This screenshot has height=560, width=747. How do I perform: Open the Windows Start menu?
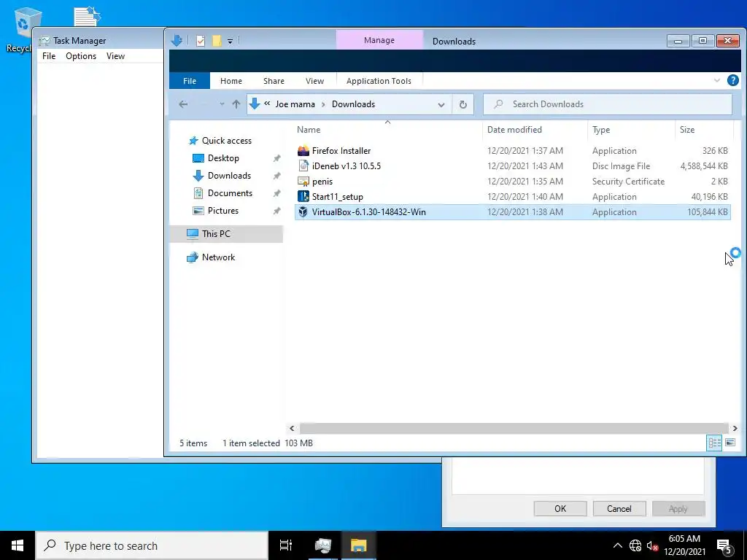coord(18,545)
